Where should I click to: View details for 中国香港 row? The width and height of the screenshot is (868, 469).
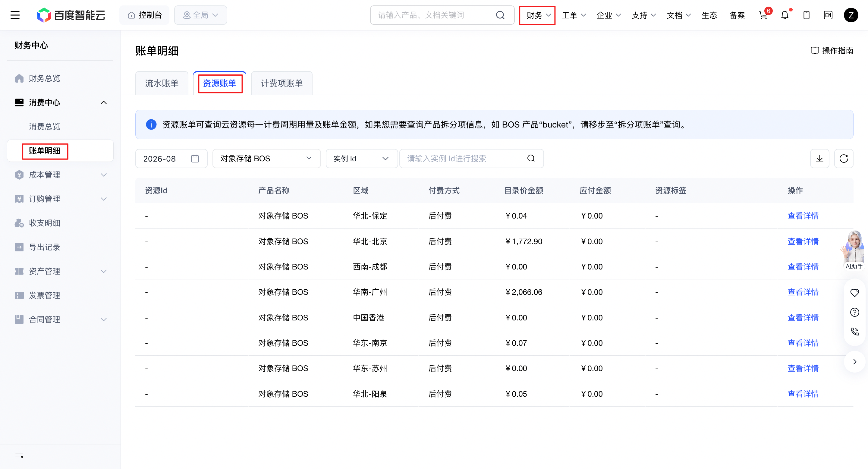[803, 317]
